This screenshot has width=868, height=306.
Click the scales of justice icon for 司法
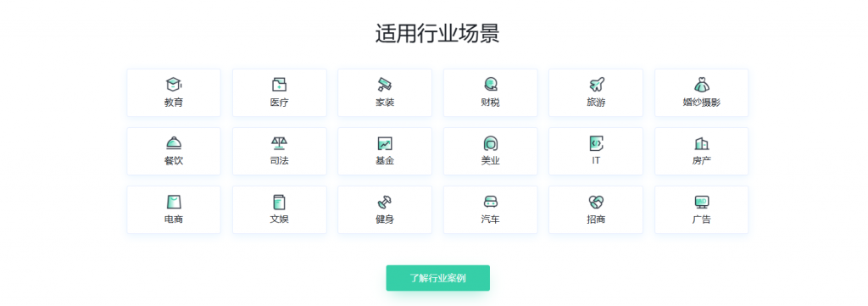[280, 143]
